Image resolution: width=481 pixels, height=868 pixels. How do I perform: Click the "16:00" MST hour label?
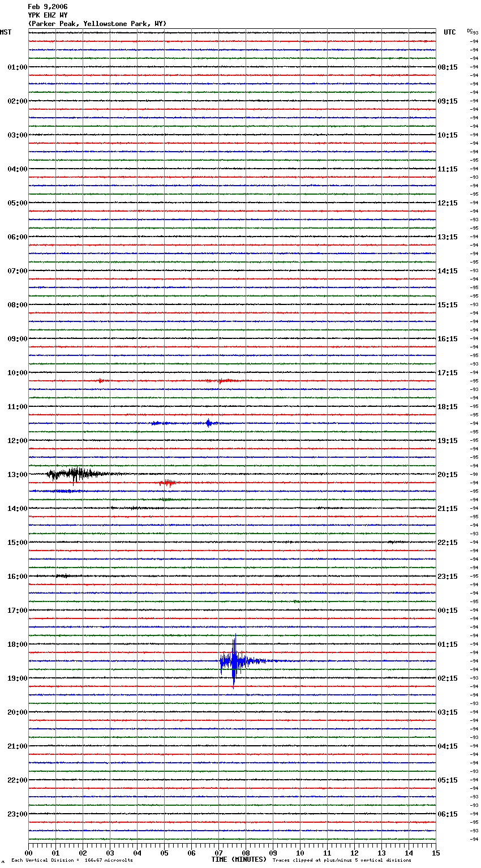[18, 577]
